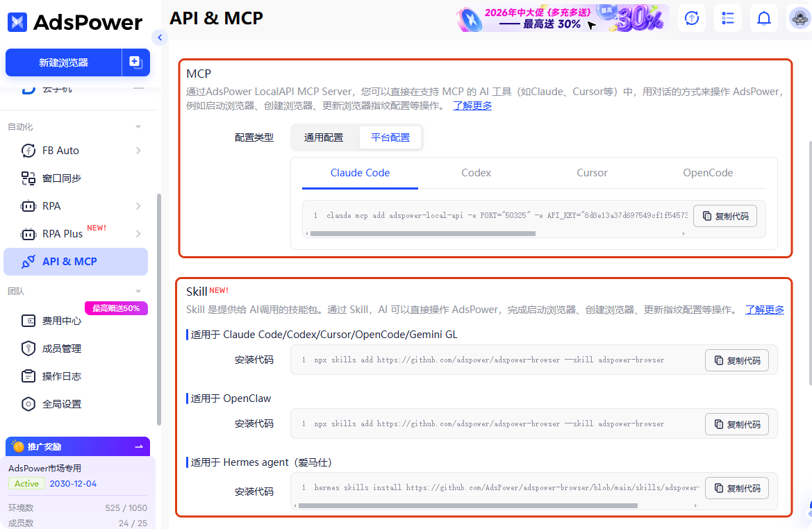Click the 2030-12-04 expiry date
The image size is (812, 529).
[73, 483]
